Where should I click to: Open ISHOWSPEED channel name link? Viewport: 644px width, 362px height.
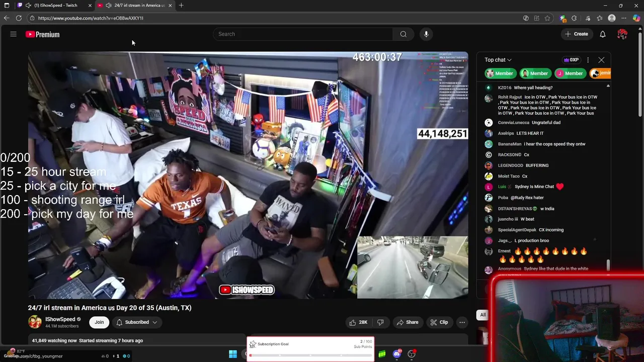(x=60, y=319)
